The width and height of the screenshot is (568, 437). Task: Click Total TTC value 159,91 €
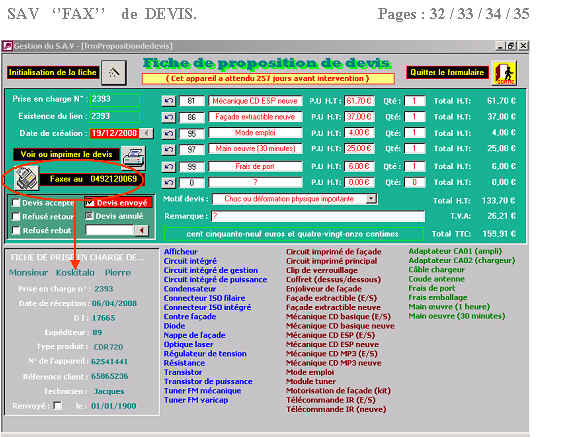click(499, 234)
